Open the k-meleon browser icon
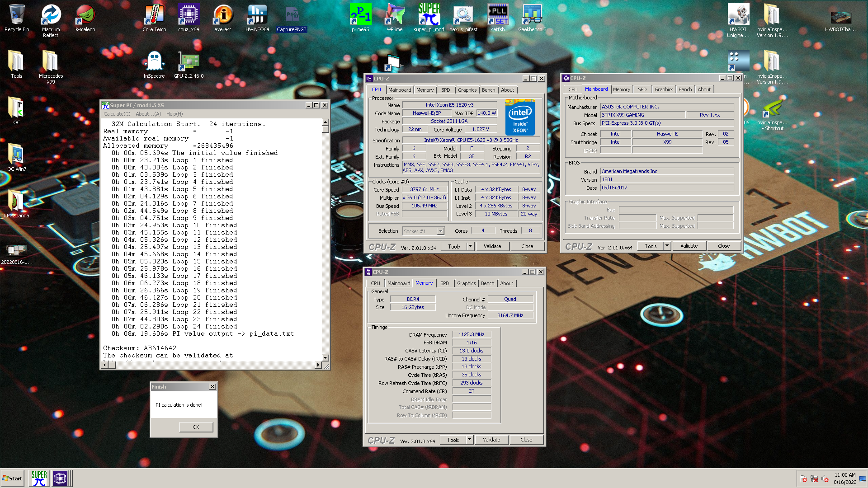 (85, 18)
